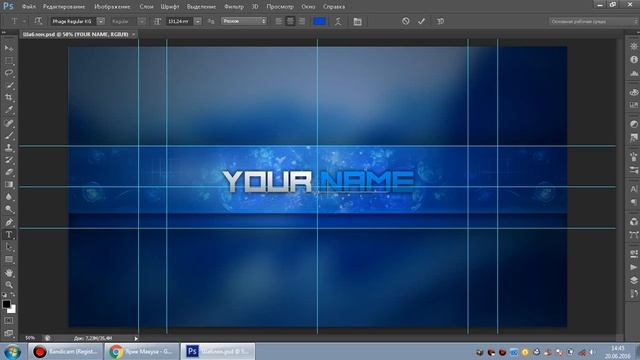Close the document tab

134,34
